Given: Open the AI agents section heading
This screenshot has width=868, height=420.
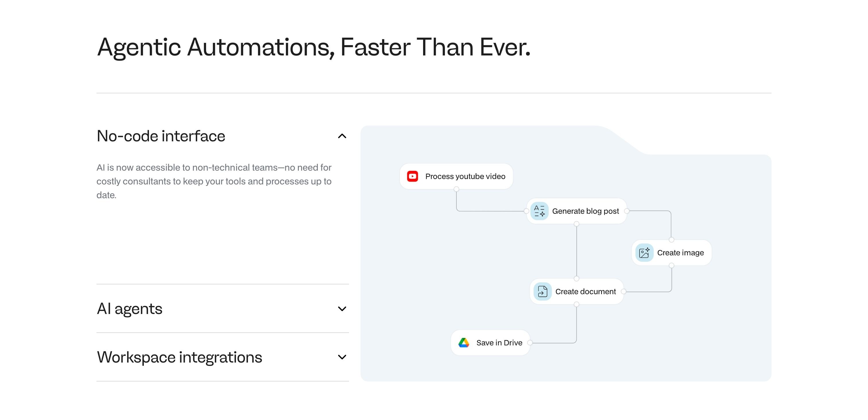Looking at the screenshot, I should coord(130,309).
